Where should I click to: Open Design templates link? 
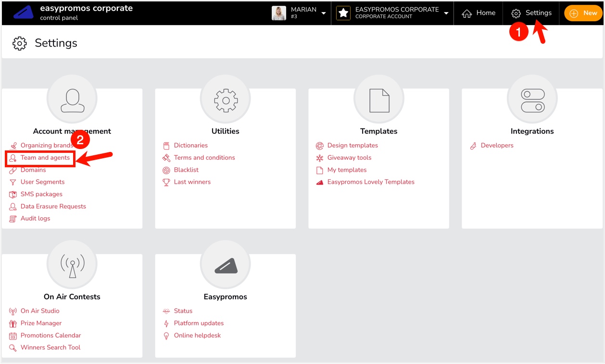click(x=353, y=145)
